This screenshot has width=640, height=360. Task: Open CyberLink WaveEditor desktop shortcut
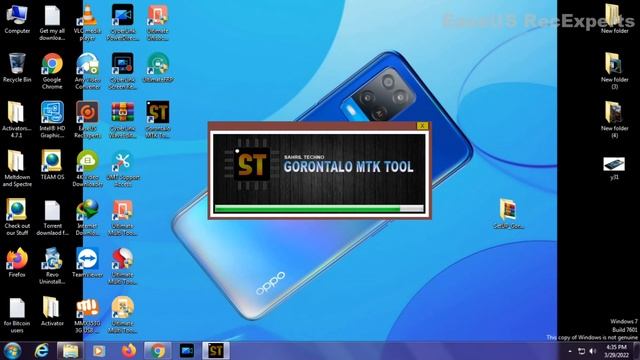pyautogui.click(x=122, y=119)
